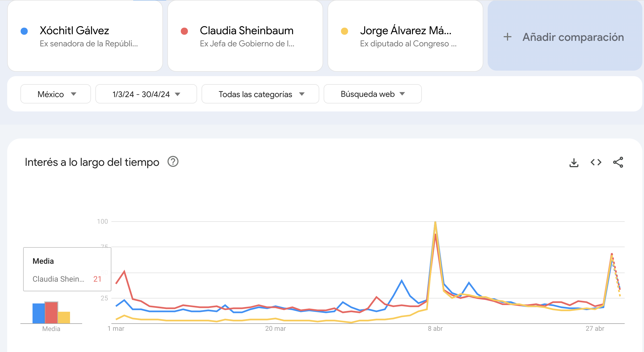The height and width of the screenshot is (352, 644).
Task: Edit the Jorge Álvarez Máynez term card
Action: click(405, 36)
